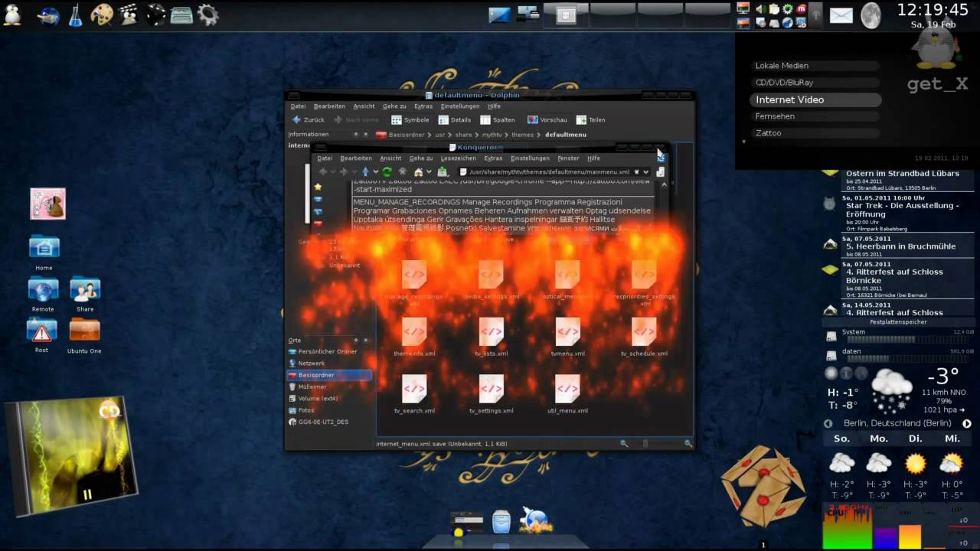Open Dolphin's Ansicht menu
The image size is (980, 551).
[x=364, y=106]
